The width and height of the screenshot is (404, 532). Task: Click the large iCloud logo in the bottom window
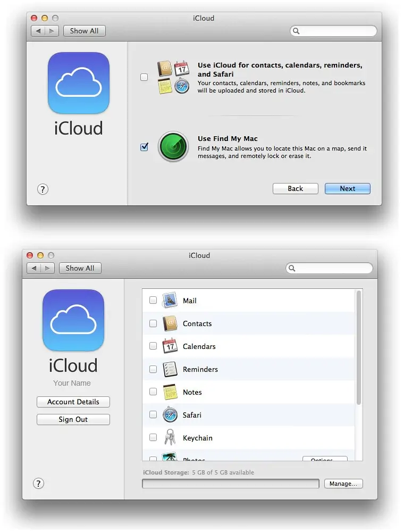pos(73,320)
